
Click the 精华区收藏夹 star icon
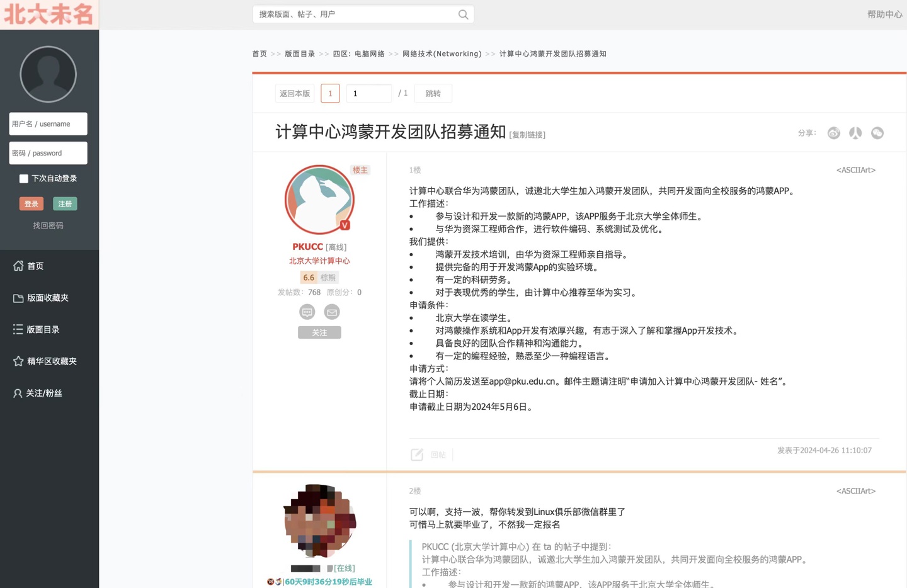pyautogui.click(x=18, y=361)
